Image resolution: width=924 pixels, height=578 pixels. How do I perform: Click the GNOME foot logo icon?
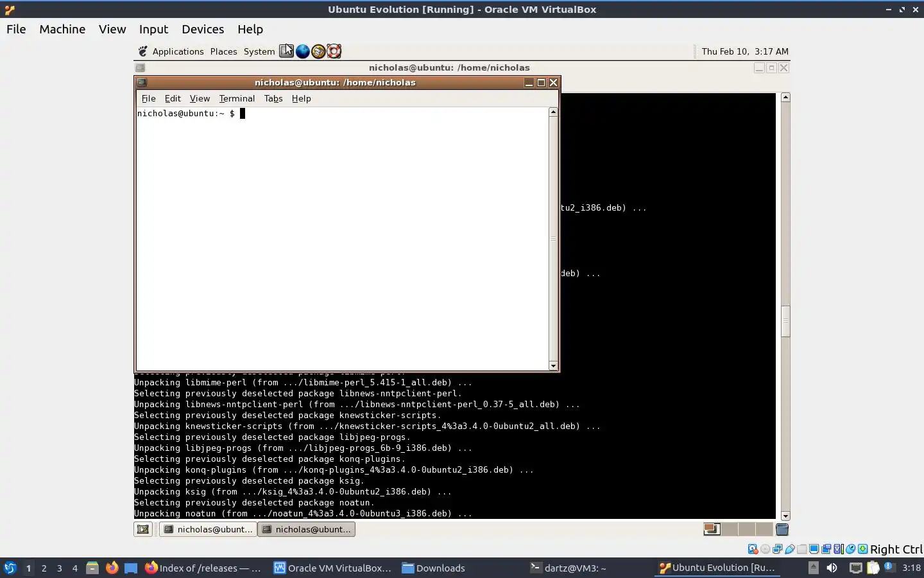pyautogui.click(x=143, y=51)
